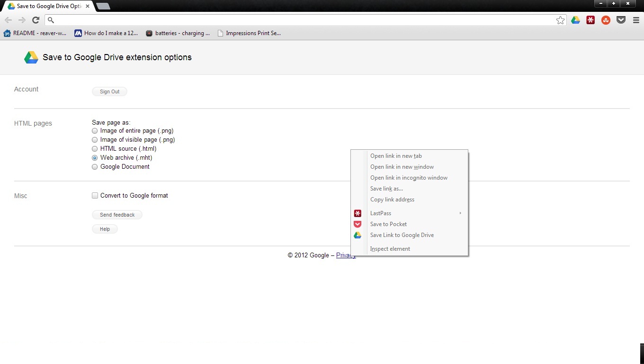Click the browser reload icon
The height and width of the screenshot is (364, 644).
coord(36,20)
